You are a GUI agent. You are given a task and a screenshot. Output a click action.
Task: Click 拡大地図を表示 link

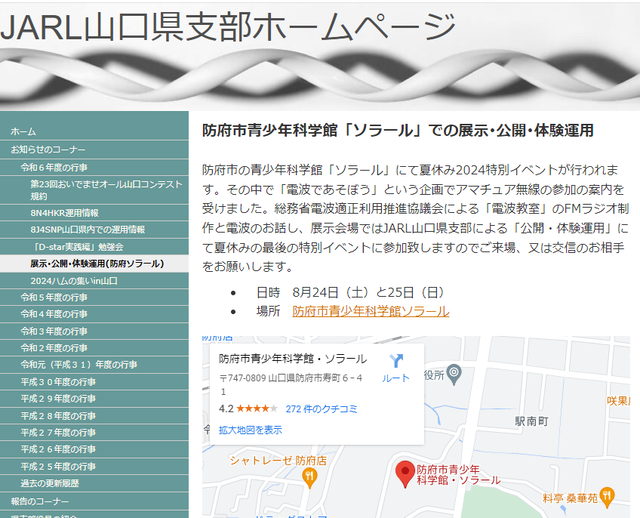pos(250,430)
